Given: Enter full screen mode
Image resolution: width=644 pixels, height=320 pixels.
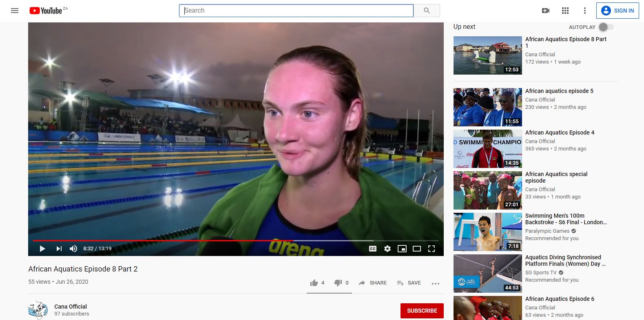Looking at the screenshot, I should click(432, 249).
